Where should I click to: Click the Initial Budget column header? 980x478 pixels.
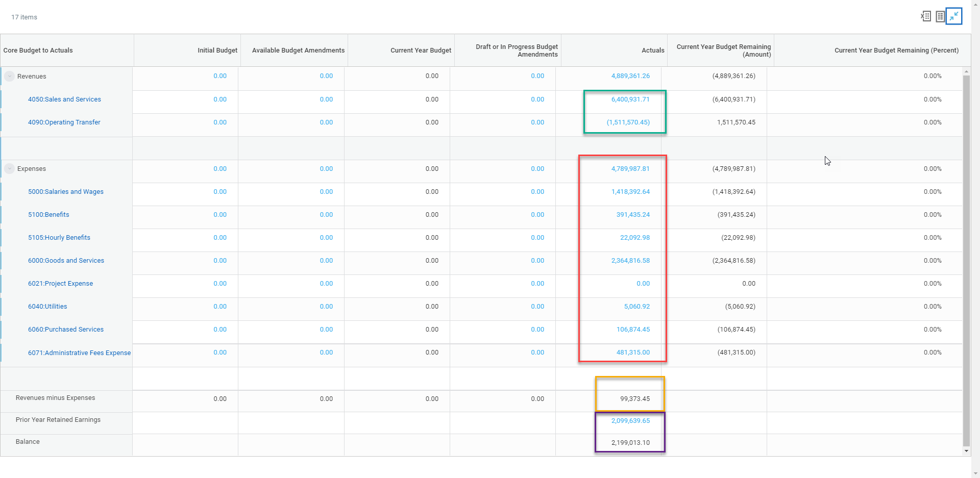(x=217, y=51)
